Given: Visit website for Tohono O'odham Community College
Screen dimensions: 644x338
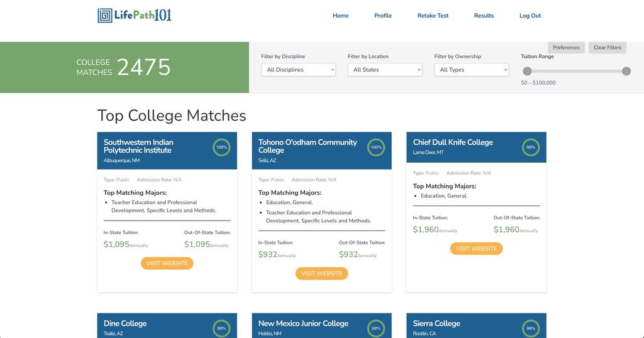Looking at the screenshot, I should coord(321,273).
